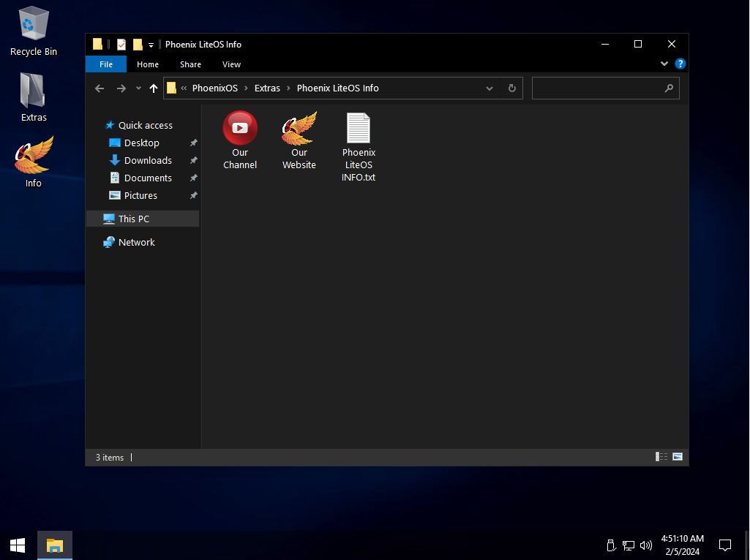
Task: Click the Refresh button in address bar
Action: pos(512,88)
